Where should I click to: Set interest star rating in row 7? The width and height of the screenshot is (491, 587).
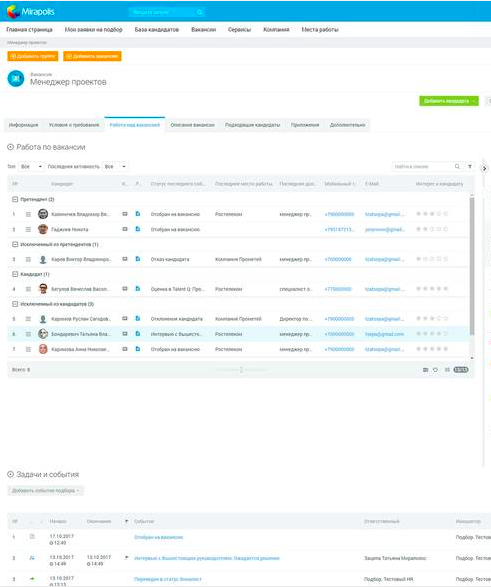coord(432,349)
